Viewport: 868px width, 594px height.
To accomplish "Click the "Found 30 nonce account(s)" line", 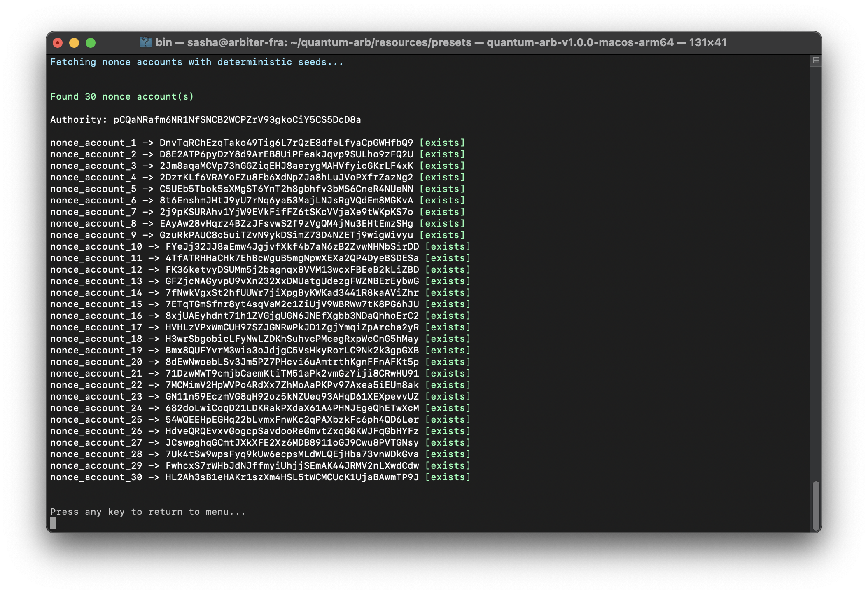I will point(122,97).
